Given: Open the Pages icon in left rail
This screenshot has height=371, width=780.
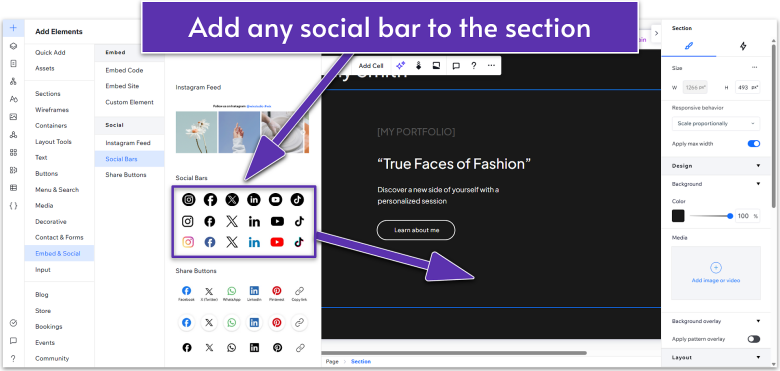Looking at the screenshot, I should pos(13,64).
